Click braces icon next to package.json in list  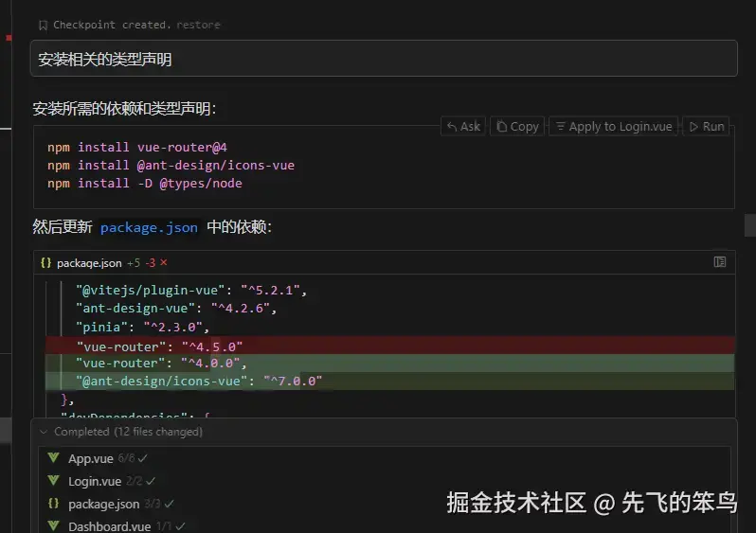coord(53,503)
